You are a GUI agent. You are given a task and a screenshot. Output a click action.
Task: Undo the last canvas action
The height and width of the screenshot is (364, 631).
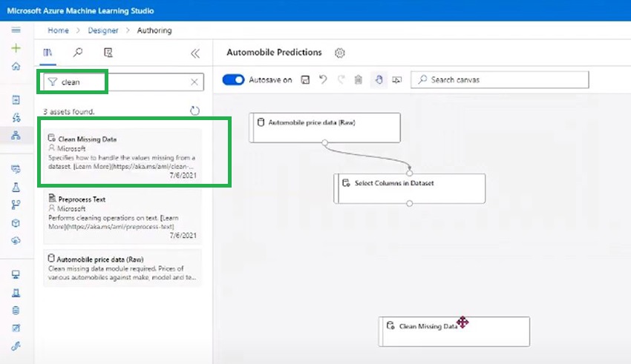[x=323, y=79]
